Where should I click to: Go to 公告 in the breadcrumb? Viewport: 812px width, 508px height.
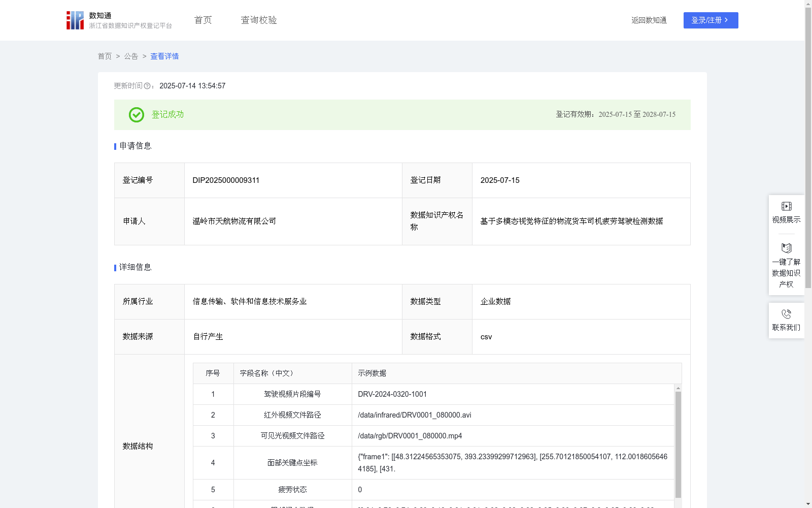pos(131,56)
